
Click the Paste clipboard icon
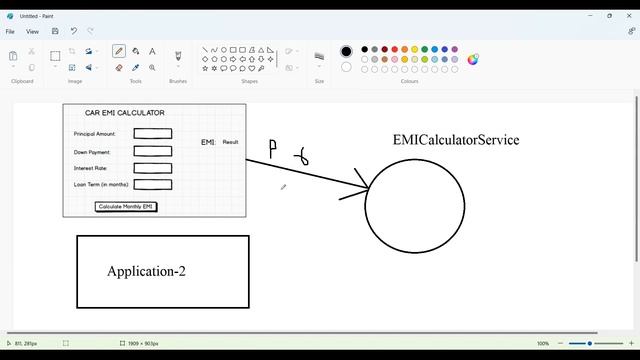(x=13, y=56)
